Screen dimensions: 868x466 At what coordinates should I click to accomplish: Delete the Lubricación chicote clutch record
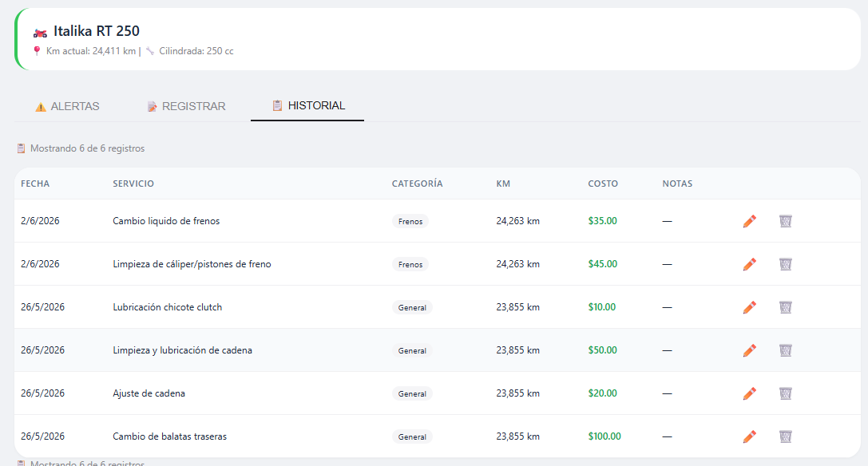[x=786, y=307]
